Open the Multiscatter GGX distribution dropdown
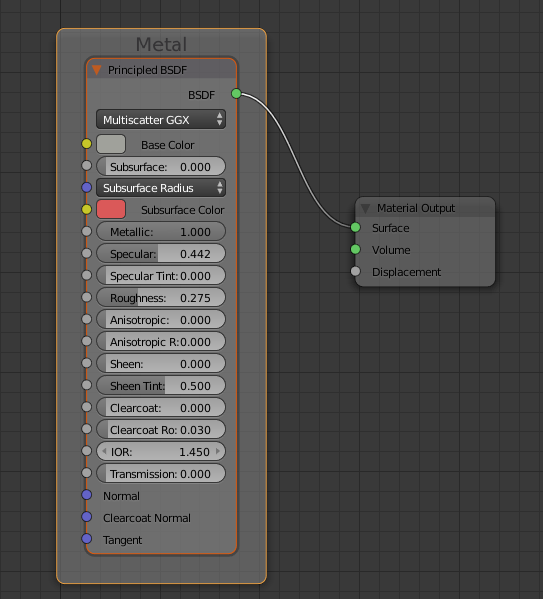This screenshot has width=543, height=599. [x=161, y=120]
